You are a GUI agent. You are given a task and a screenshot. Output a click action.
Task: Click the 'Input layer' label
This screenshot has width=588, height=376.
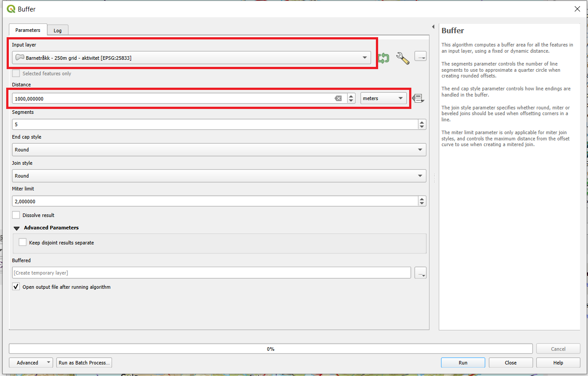[24, 45]
